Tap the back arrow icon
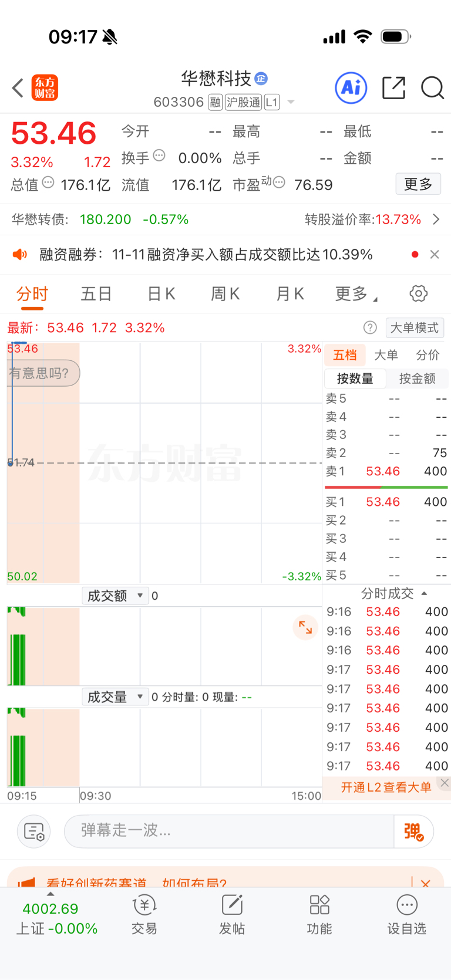Screen dimensions: 451x980 (18, 89)
